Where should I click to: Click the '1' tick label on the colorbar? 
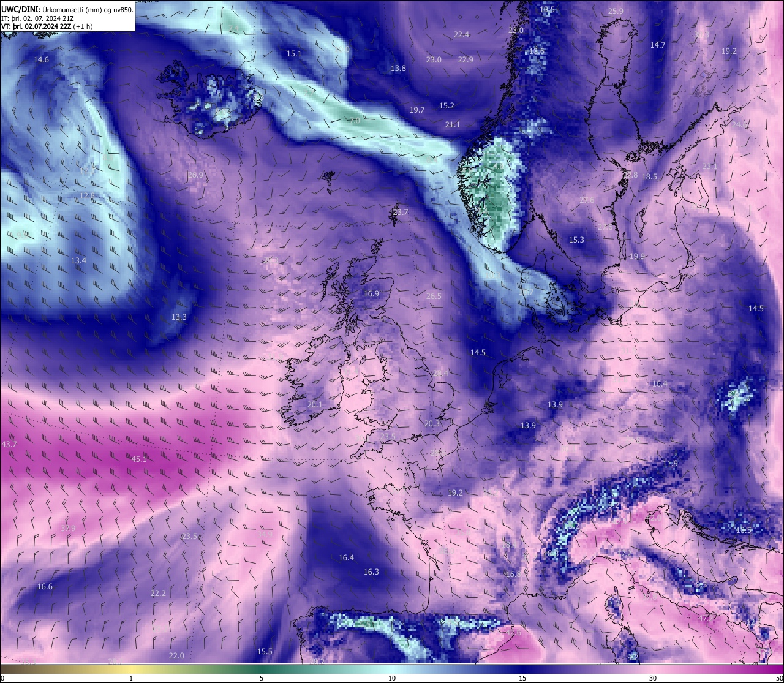[x=131, y=678]
